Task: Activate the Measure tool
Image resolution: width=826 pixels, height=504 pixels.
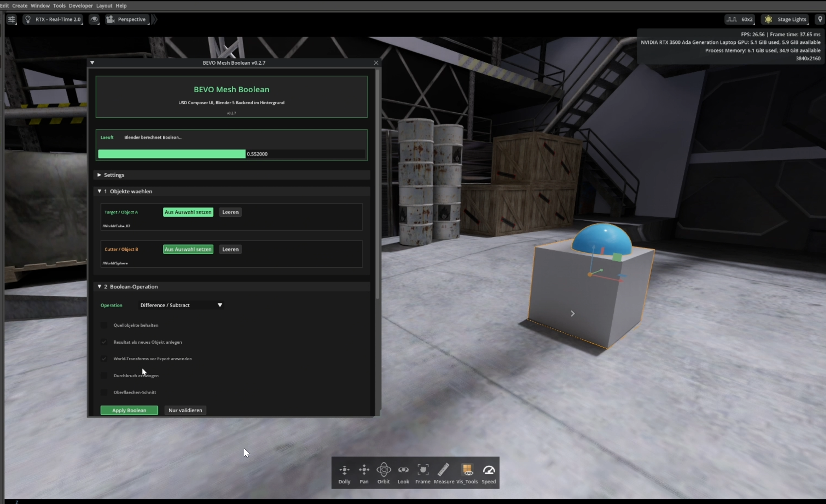Action: point(444,473)
